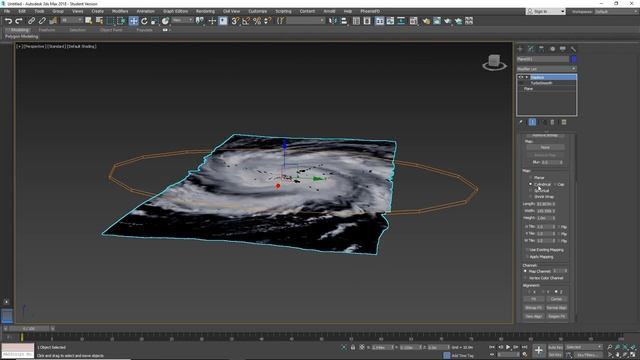
Task: Open the File menu
Action: (x=7, y=11)
